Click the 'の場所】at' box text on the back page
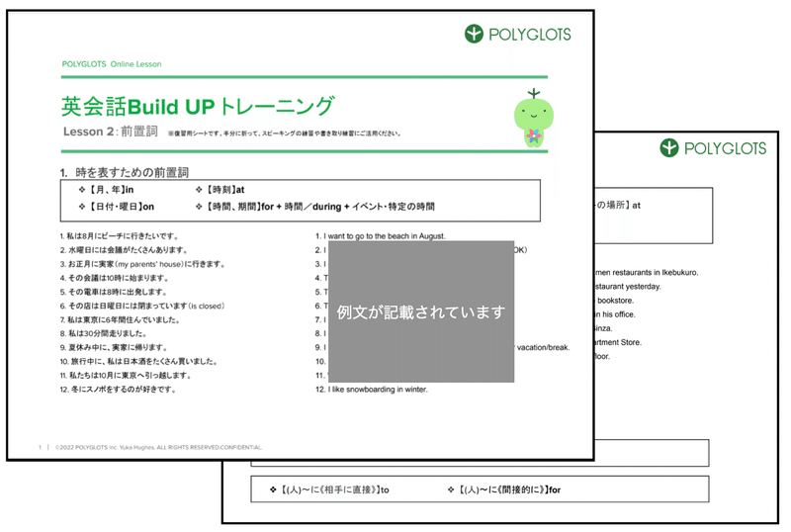This screenshot has width=791, height=532. tap(619, 205)
